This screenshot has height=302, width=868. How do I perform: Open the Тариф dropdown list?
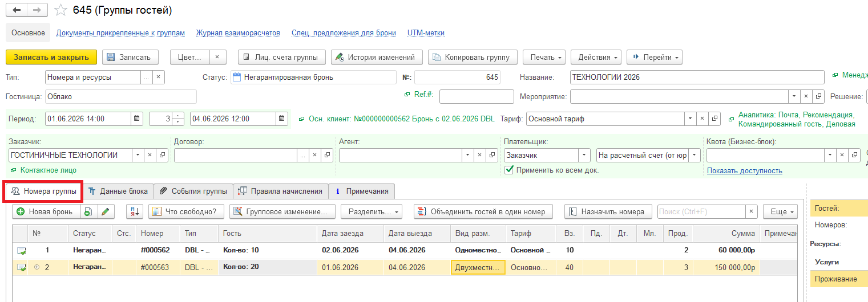tap(692, 119)
